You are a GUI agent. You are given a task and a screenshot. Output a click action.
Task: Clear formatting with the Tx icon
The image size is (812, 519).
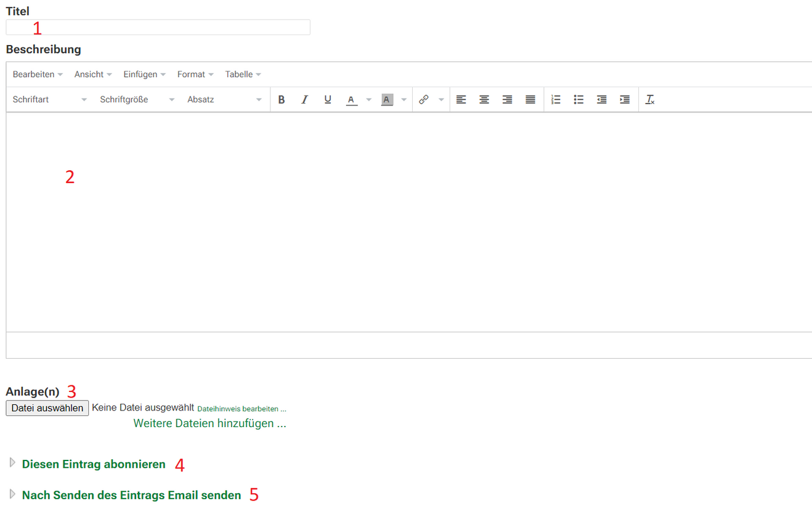650,99
